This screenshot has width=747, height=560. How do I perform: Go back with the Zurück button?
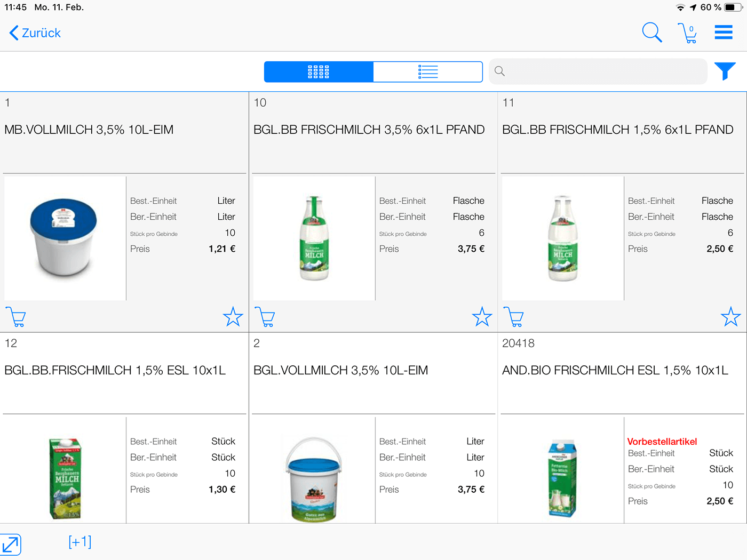pyautogui.click(x=35, y=33)
